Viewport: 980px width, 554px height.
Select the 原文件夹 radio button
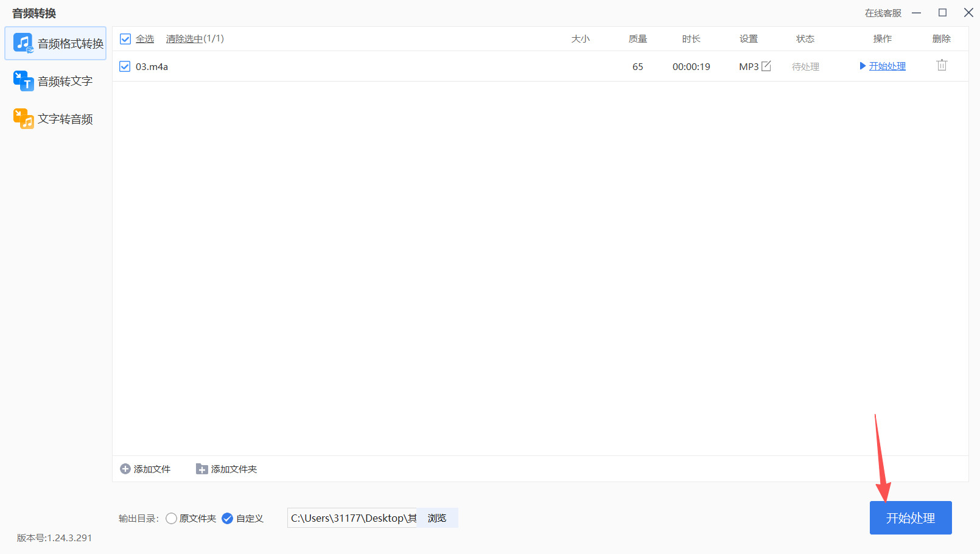(x=171, y=518)
